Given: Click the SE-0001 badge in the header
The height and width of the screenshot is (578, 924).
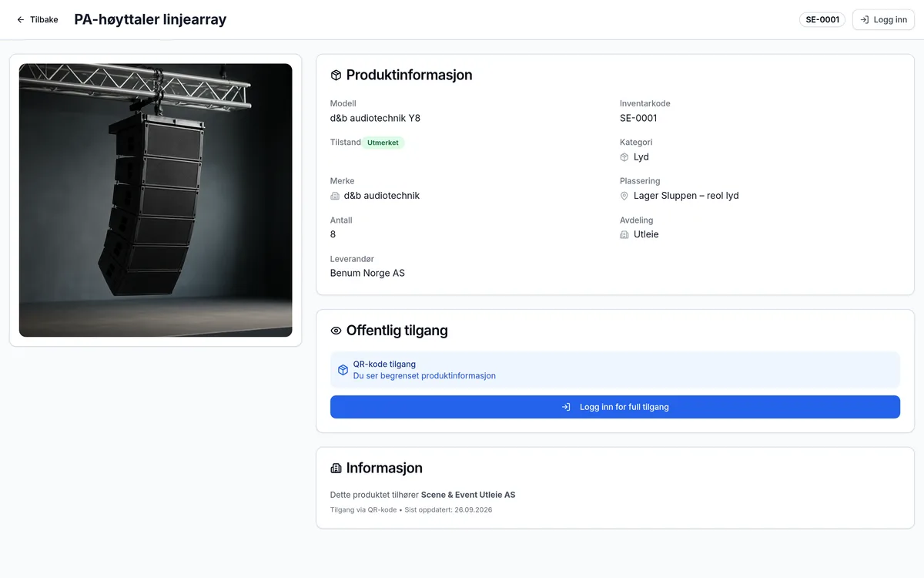Looking at the screenshot, I should coord(822,20).
